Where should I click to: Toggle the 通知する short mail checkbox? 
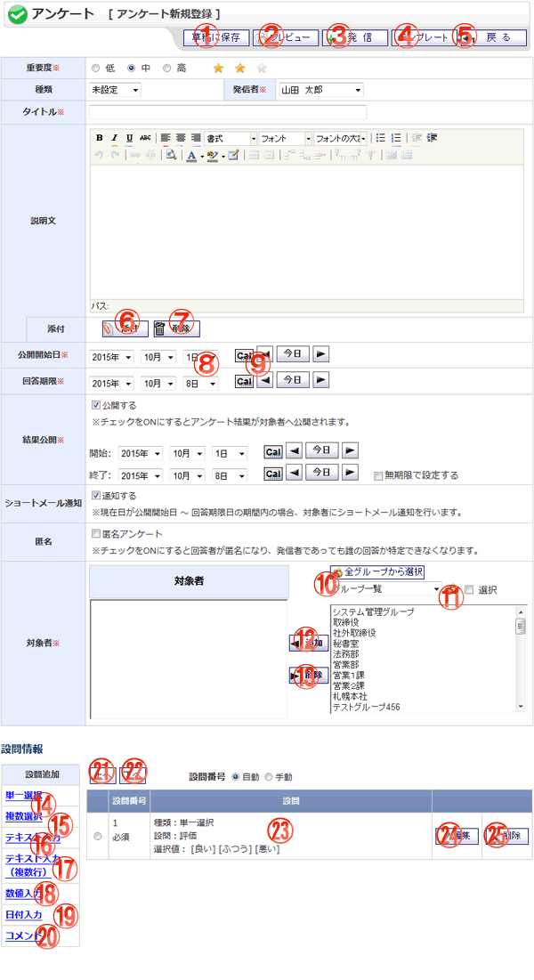[x=95, y=495]
